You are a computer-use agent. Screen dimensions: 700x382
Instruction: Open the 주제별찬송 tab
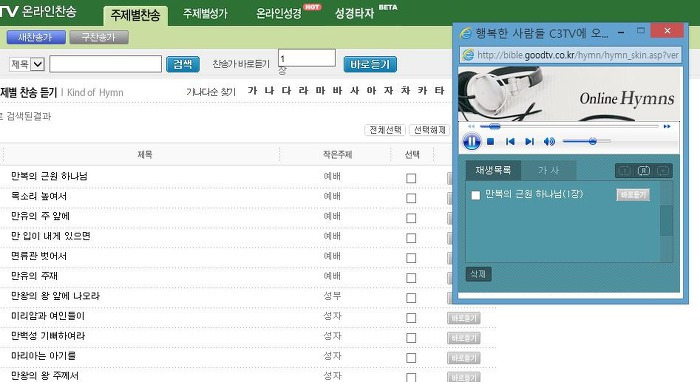[x=135, y=15]
